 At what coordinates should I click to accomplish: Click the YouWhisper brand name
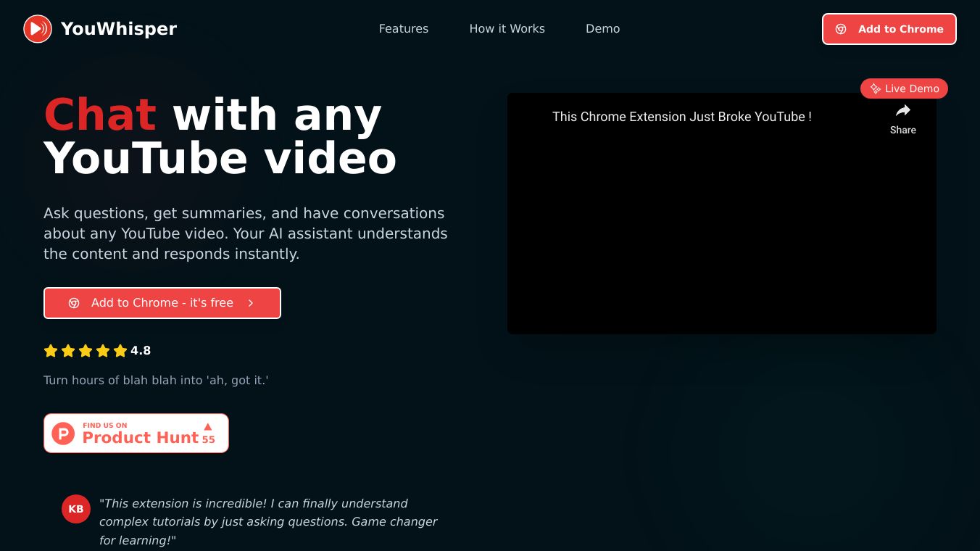click(119, 29)
